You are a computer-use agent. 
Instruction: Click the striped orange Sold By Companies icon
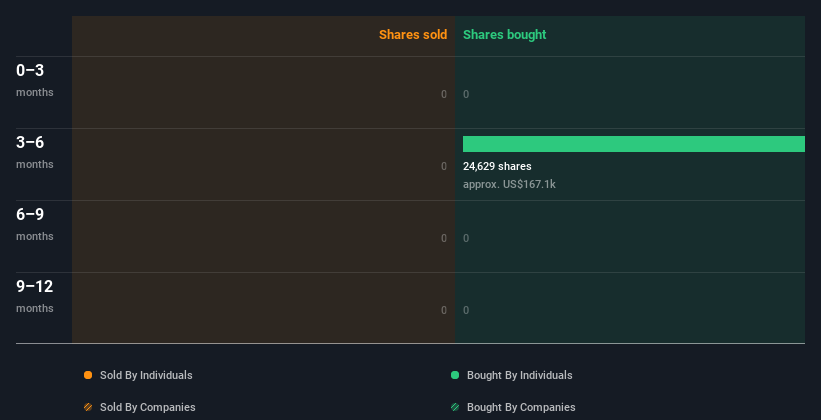[x=88, y=407]
